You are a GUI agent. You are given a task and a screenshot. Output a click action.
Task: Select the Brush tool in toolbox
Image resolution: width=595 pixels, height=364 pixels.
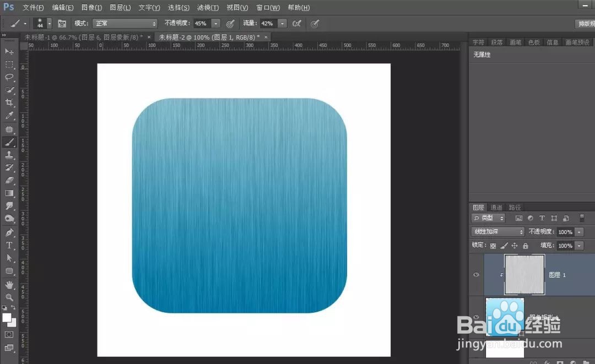pos(9,142)
